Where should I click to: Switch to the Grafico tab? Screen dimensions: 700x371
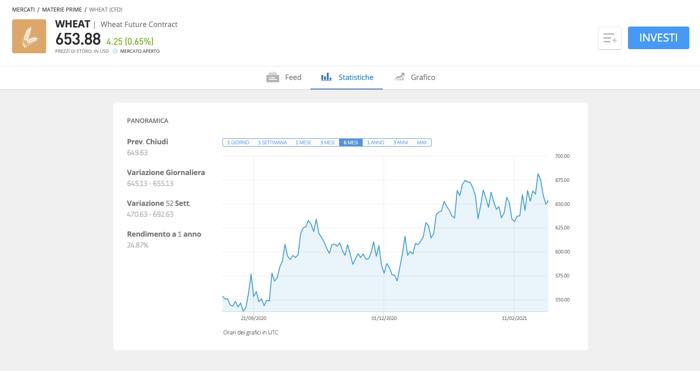[x=415, y=77]
